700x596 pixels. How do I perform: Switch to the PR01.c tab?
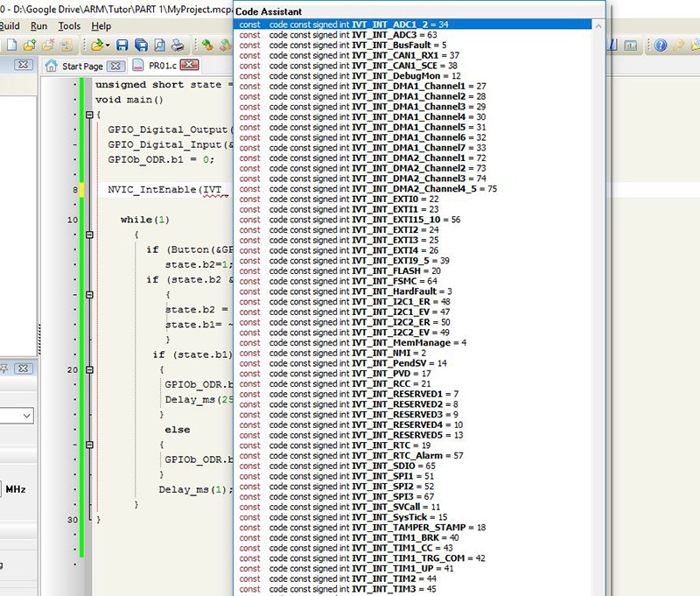point(163,66)
